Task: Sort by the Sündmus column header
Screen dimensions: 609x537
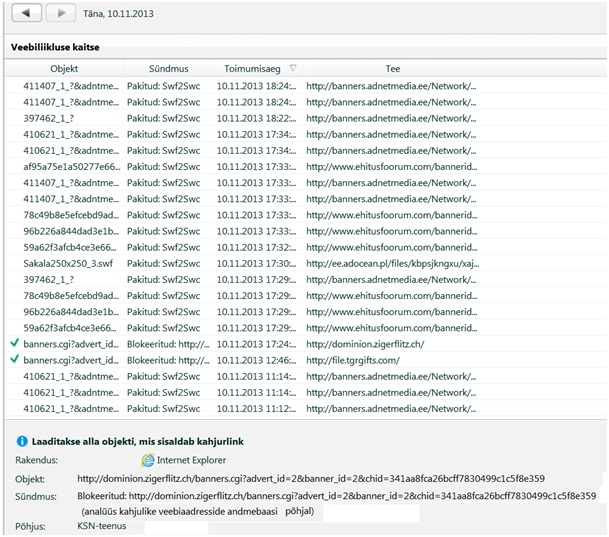Action: click(168, 68)
